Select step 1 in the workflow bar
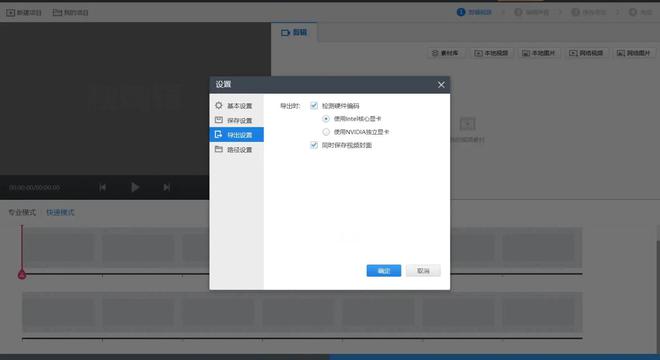 474,12
